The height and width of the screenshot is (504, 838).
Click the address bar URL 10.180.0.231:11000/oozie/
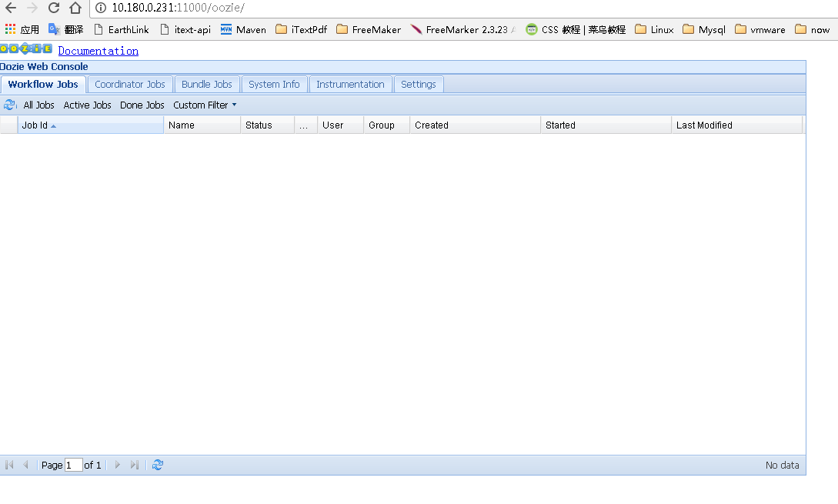click(178, 8)
